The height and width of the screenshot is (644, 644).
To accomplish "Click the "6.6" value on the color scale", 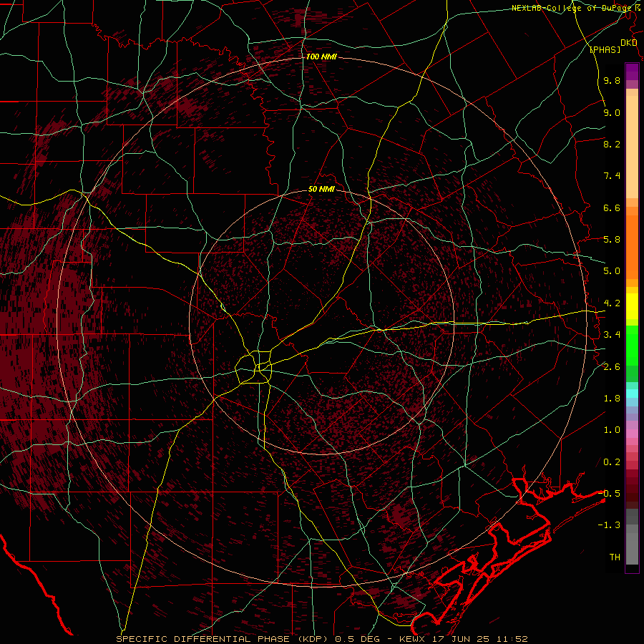I will pos(612,208).
